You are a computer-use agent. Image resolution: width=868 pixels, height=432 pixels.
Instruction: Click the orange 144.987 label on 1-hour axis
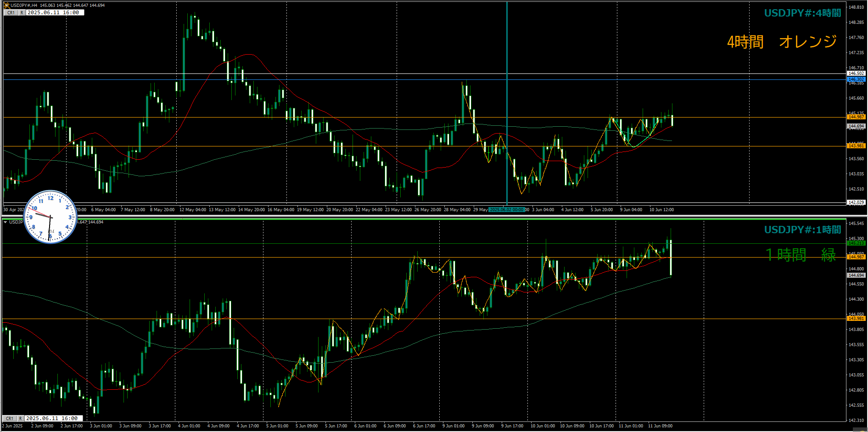[856, 257]
